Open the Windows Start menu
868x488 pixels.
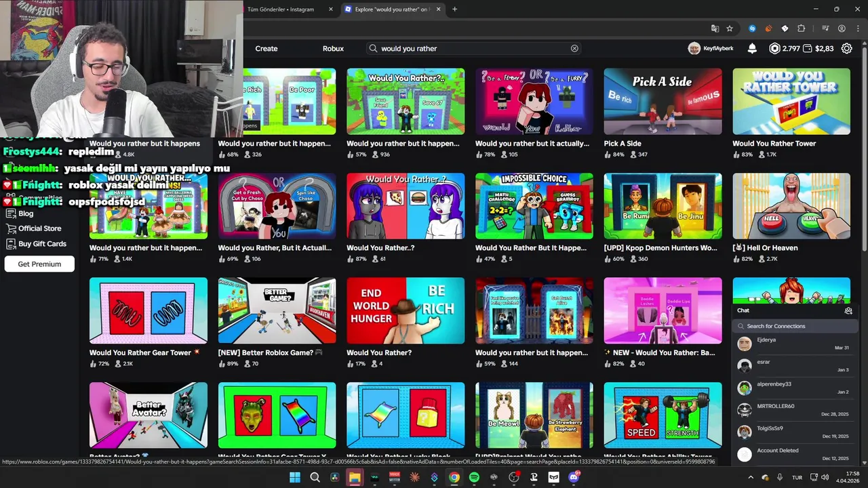pos(295,477)
